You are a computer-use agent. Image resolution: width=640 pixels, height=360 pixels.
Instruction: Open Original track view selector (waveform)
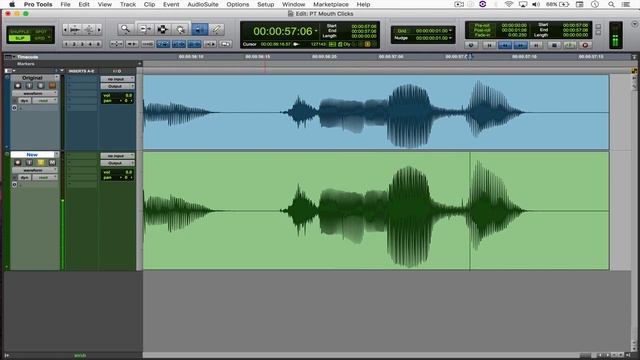[x=34, y=93]
